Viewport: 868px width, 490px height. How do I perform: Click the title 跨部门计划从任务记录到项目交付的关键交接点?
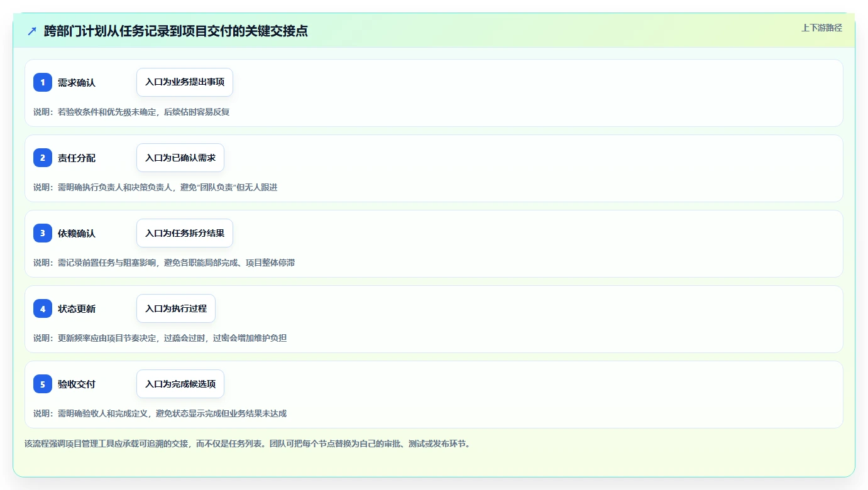(176, 31)
